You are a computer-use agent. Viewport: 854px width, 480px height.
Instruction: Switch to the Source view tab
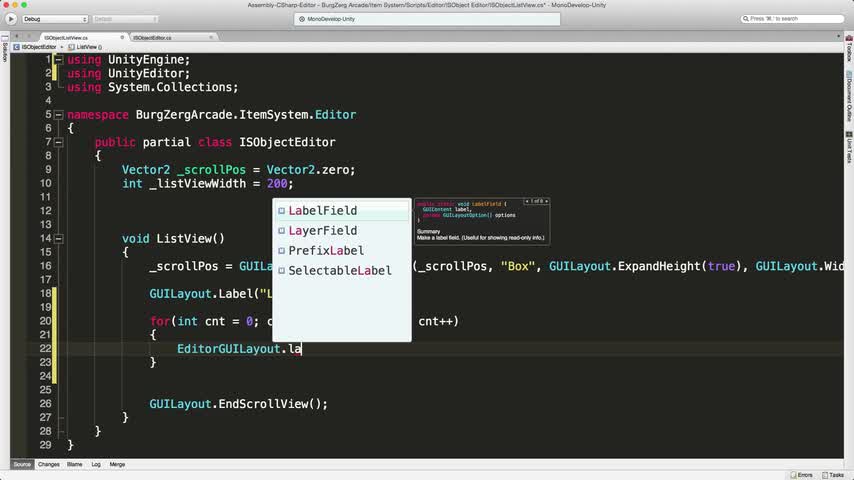point(22,465)
